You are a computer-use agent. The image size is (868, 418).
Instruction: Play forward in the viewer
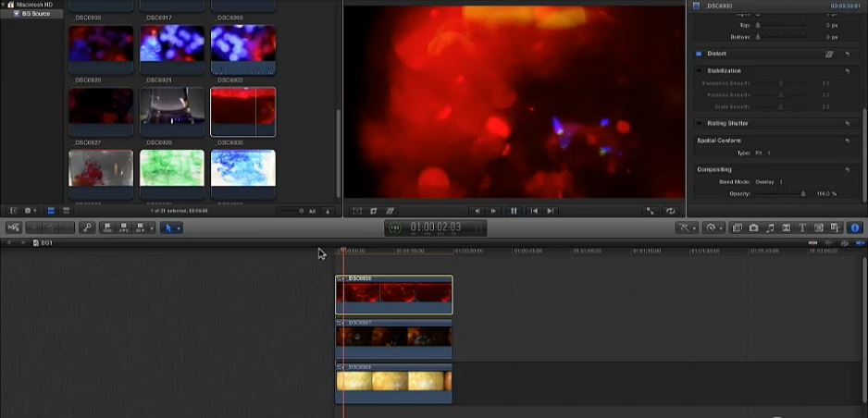click(494, 211)
